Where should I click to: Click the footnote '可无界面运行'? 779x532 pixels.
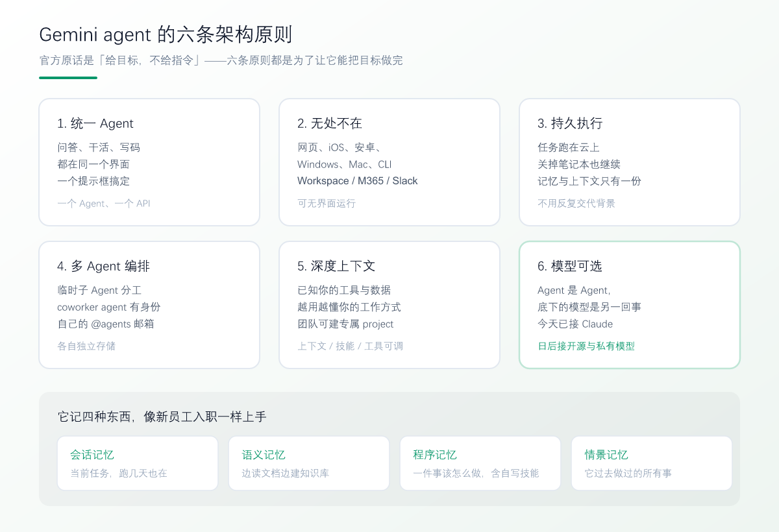point(327,203)
